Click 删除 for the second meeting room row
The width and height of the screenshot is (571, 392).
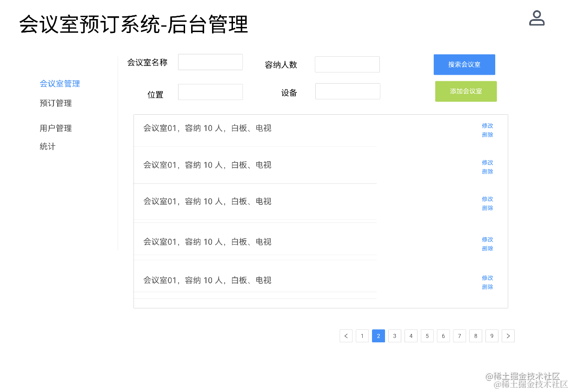click(x=487, y=171)
